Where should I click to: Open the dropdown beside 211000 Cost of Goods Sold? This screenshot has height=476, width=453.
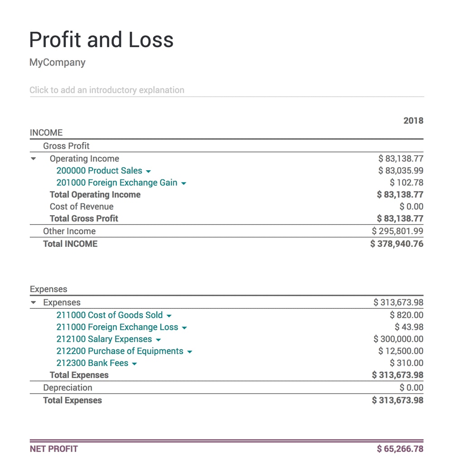point(169,315)
